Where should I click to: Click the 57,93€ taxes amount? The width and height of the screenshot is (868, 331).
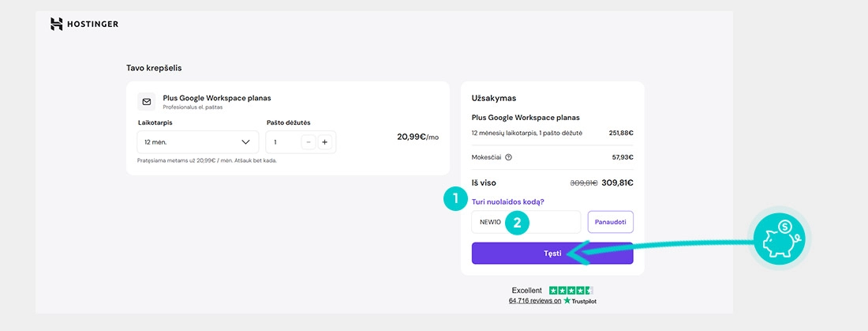623,157
